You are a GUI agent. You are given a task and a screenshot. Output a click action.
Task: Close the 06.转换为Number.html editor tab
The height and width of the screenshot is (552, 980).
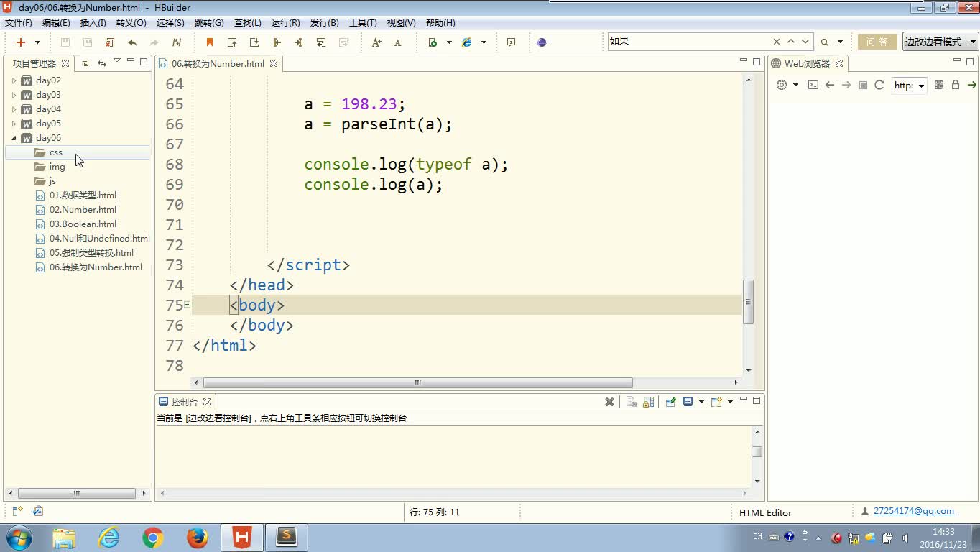[274, 63]
